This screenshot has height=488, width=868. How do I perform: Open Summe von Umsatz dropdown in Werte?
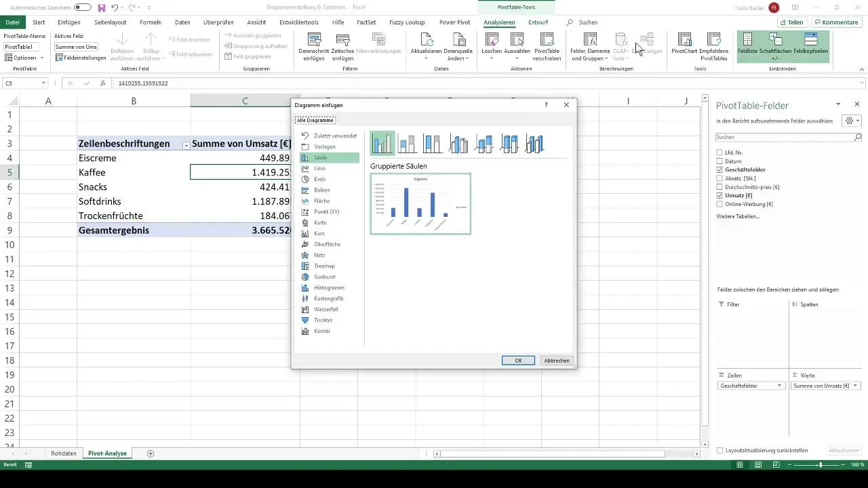point(855,386)
